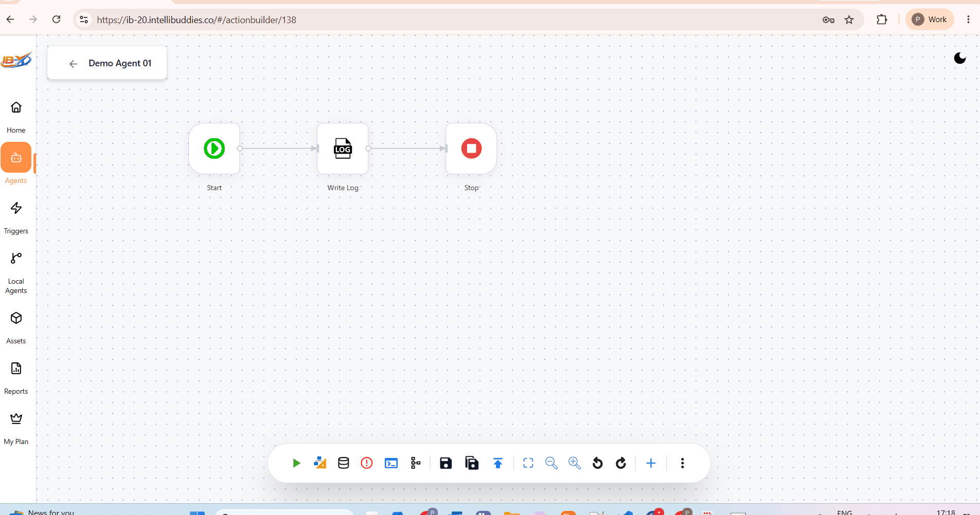Screen dimensions: 980x515
Task: Open the Work profile button
Action: tap(930, 20)
